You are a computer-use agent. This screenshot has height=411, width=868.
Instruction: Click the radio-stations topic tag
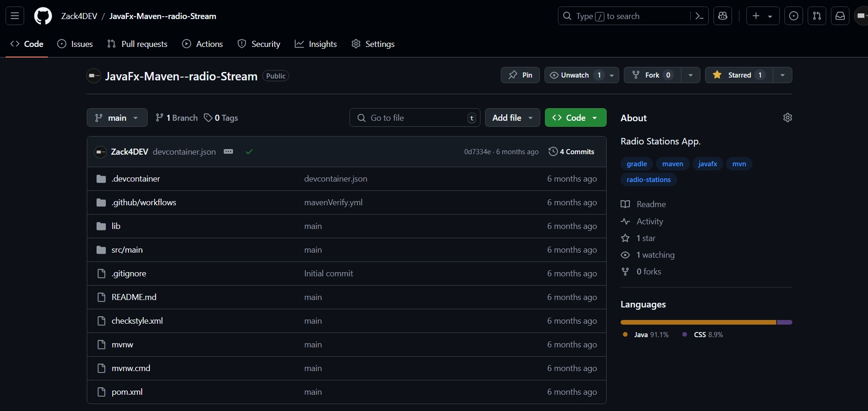point(648,179)
